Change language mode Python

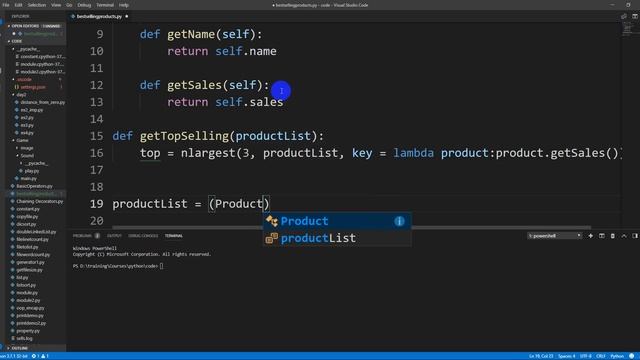point(617,356)
